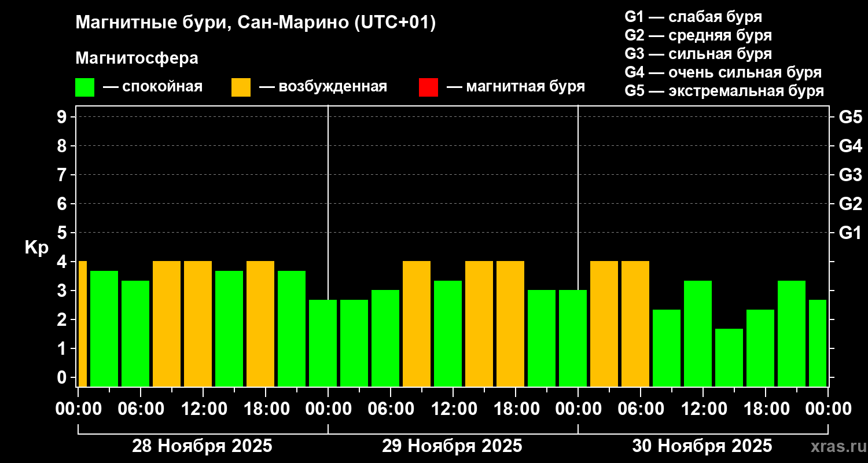The image size is (868, 463).
Task: Click the green 'спокойная' legend swatch
Action: point(84,87)
